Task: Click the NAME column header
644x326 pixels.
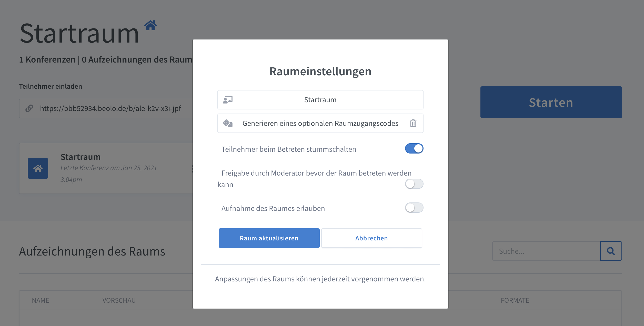Action: (x=41, y=300)
